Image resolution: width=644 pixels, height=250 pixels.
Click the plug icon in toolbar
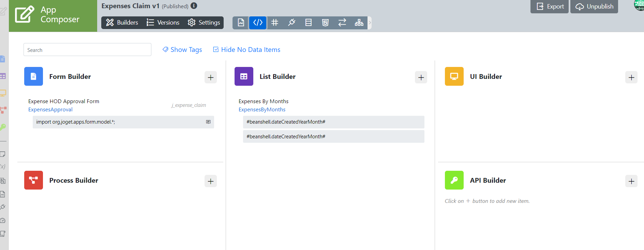click(291, 23)
